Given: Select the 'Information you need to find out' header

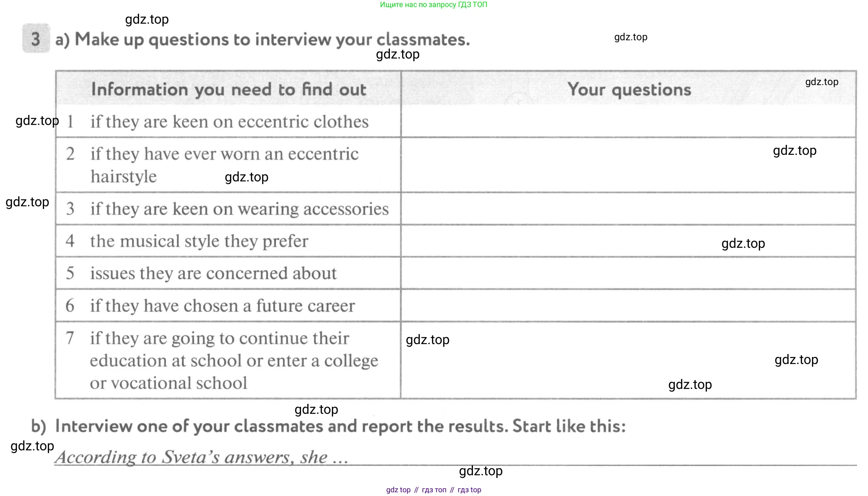Looking at the screenshot, I should (228, 89).
